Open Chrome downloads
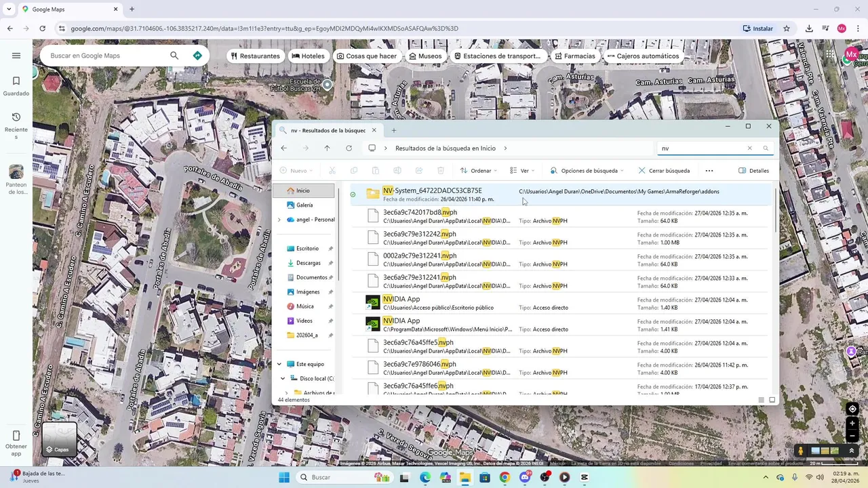Screen dimensions: 868x488 click(809, 28)
